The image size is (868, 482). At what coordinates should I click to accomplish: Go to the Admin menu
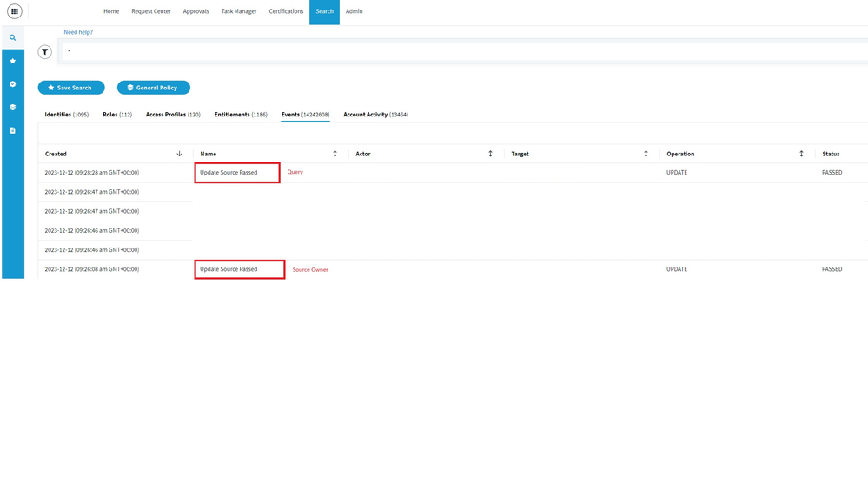point(354,11)
